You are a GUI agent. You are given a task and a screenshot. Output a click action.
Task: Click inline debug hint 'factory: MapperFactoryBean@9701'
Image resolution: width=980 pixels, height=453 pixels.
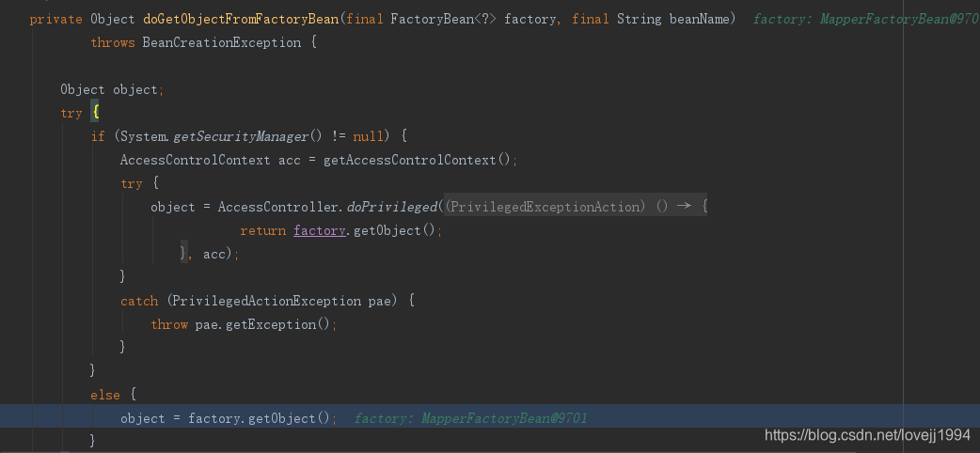point(470,418)
